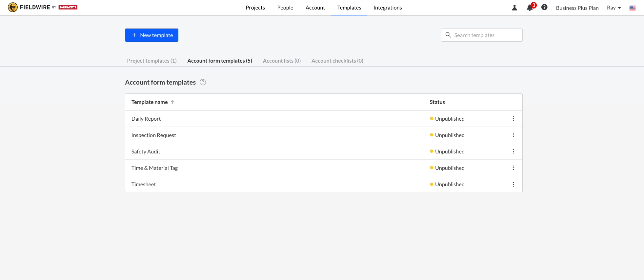This screenshot has width=644, height=280.
Task: Open the labs flask icon
Action: click(514, 8)
